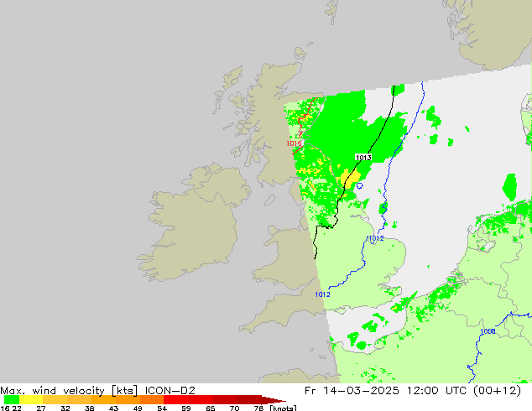Click the green 16–22 knots legend swatch
532x411 pixels.
pyautogui.click(x=12, y=400)
